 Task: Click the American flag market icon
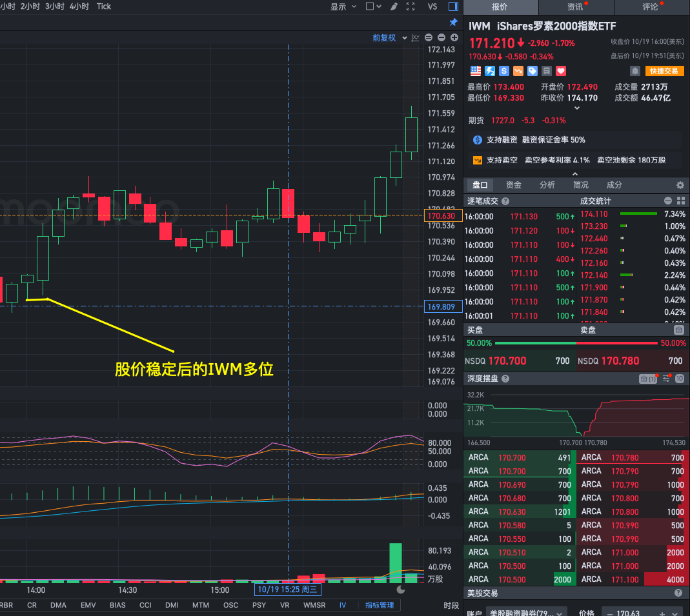(475, 71)
